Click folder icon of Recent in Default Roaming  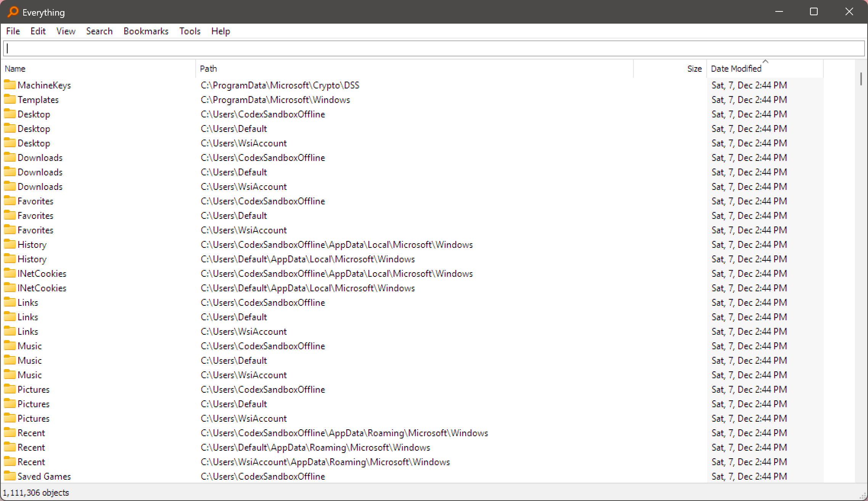pos(10,447)
